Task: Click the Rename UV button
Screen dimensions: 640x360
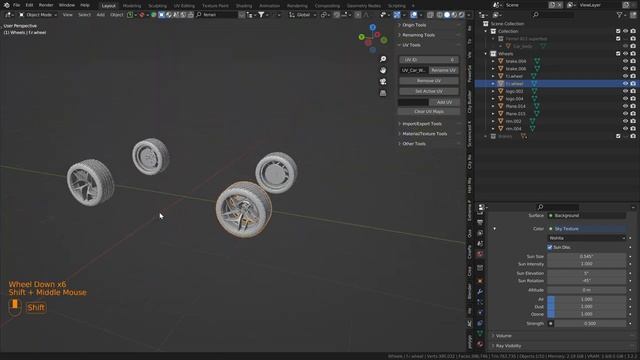Action: (444, 70)
